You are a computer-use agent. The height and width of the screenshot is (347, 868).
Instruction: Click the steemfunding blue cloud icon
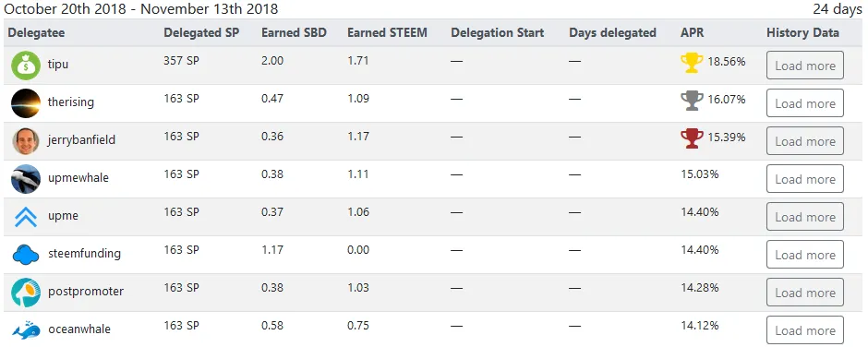click(26, 254)
